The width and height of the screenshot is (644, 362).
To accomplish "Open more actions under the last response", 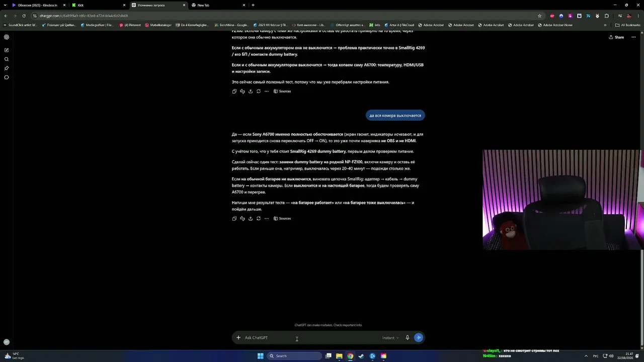I will pos(267,219).
